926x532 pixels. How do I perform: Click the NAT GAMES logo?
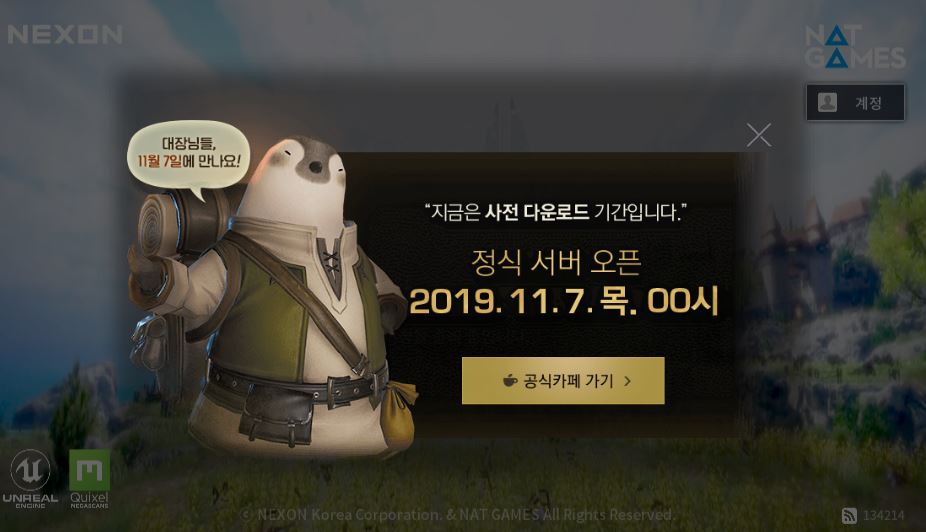click(855, 47)
